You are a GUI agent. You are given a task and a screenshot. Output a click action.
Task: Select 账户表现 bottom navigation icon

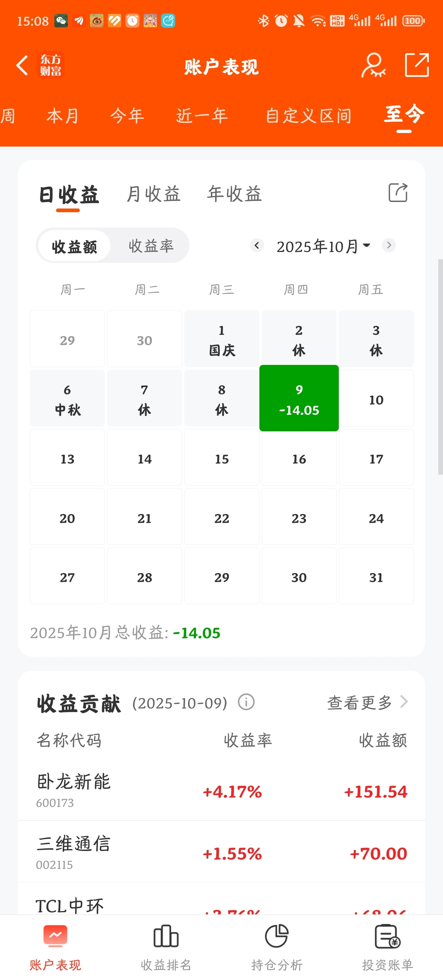[x=55, y=936]
